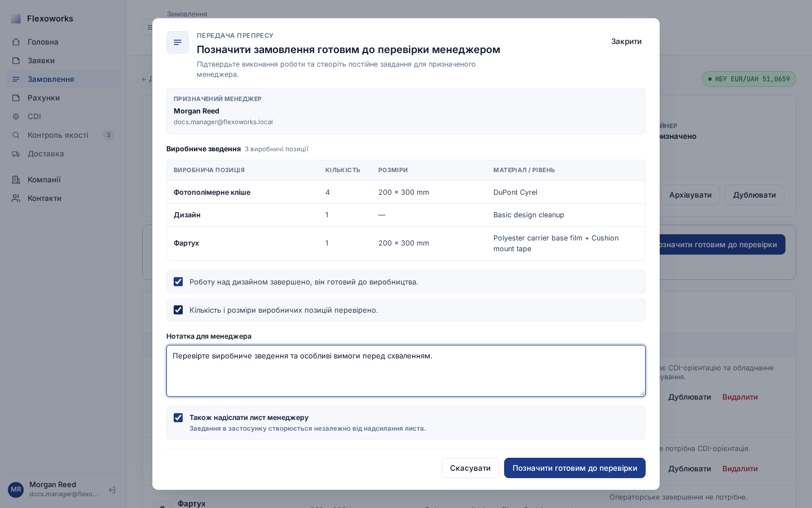Click the manager email docs.manager@flexoworks.local
Image resolution: width=812 pixels, height=508 pixels.
click(x=223, y=122)
